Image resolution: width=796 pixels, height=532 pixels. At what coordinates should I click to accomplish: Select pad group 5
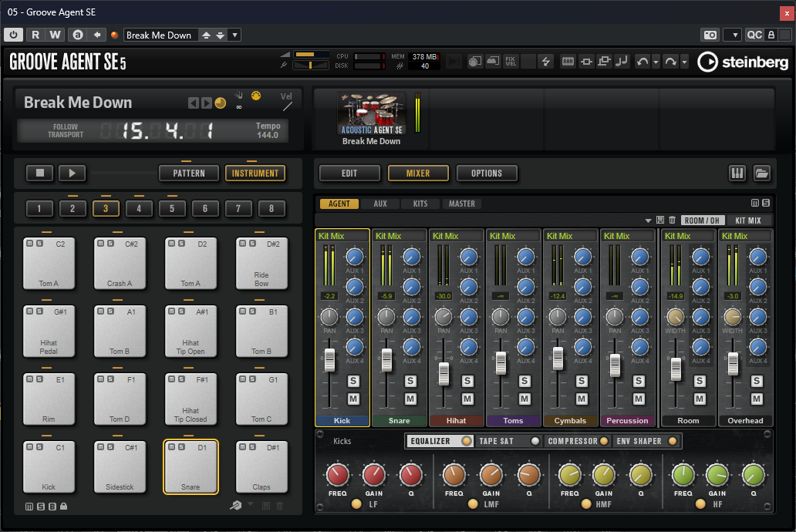click(x=171, y=208)
